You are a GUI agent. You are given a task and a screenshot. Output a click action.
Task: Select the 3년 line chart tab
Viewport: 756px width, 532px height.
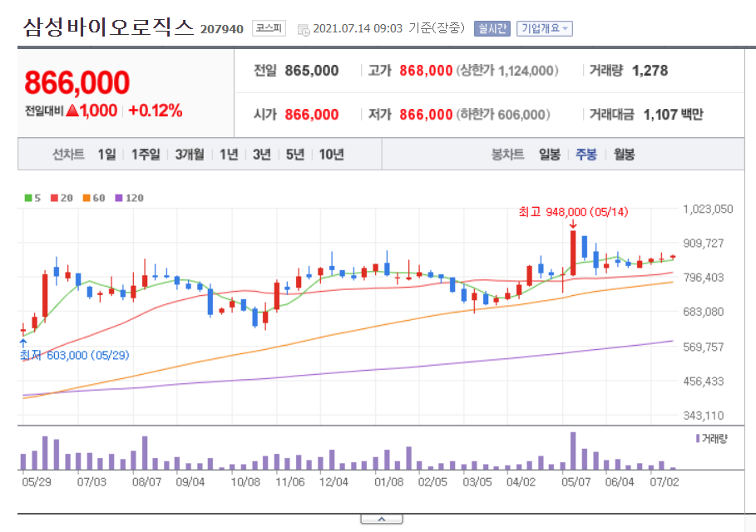pyautogui.click(x=262, y=155)
